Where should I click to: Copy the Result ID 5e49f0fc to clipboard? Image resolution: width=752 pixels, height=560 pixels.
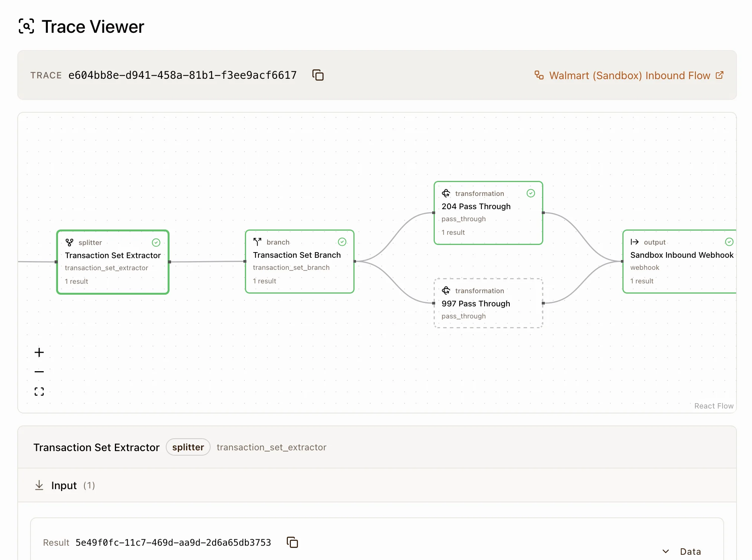(x=292, y=542)
